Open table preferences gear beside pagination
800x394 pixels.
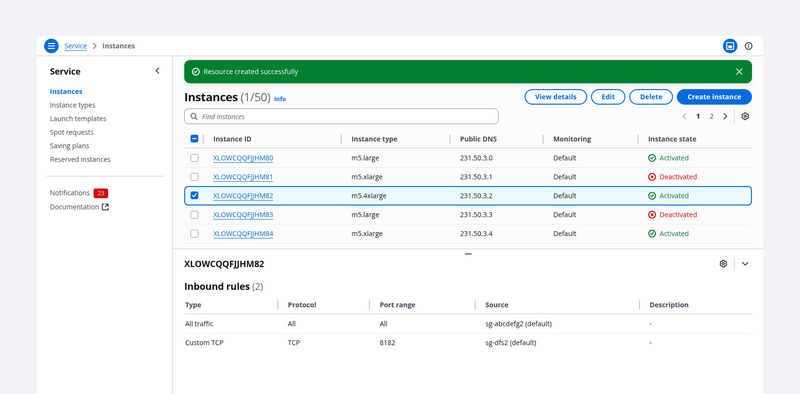pyautogui.click(x=745, y=116)
